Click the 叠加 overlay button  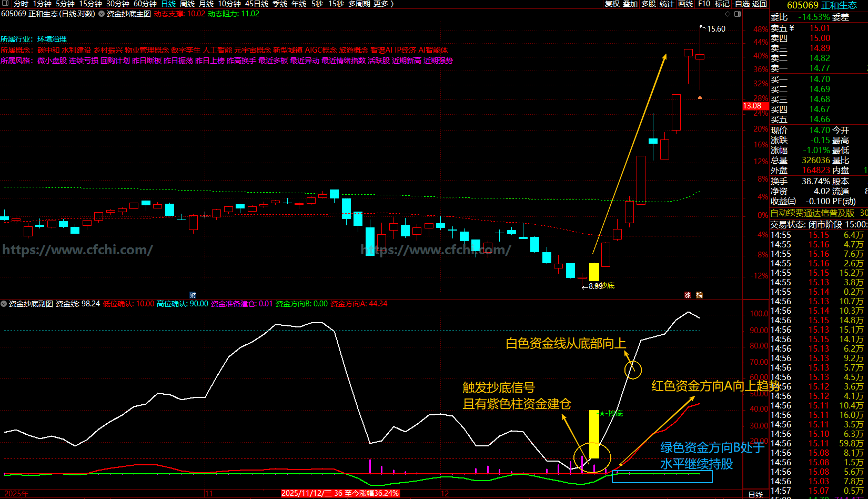[x=630, y=4]
